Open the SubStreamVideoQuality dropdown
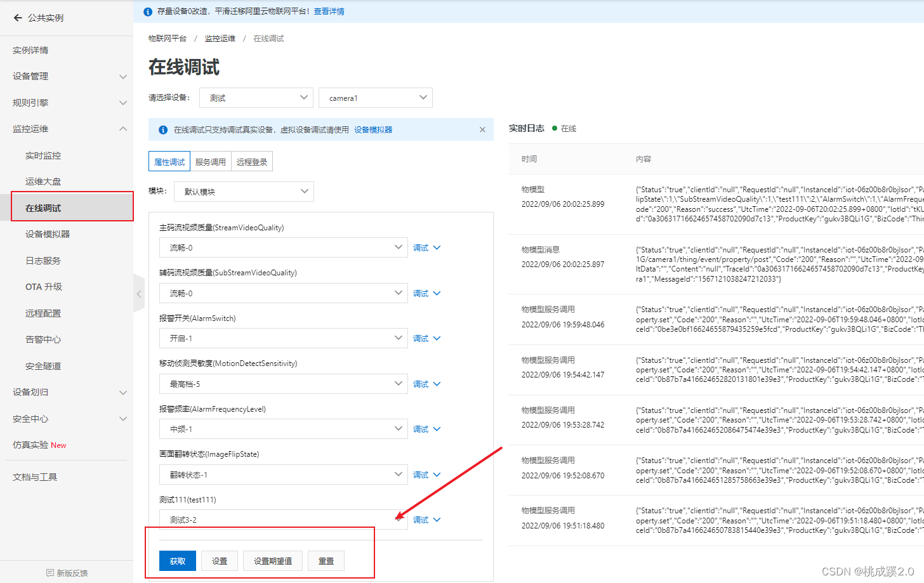The width and height of the screenshot is (924, 583). (283, 293)
